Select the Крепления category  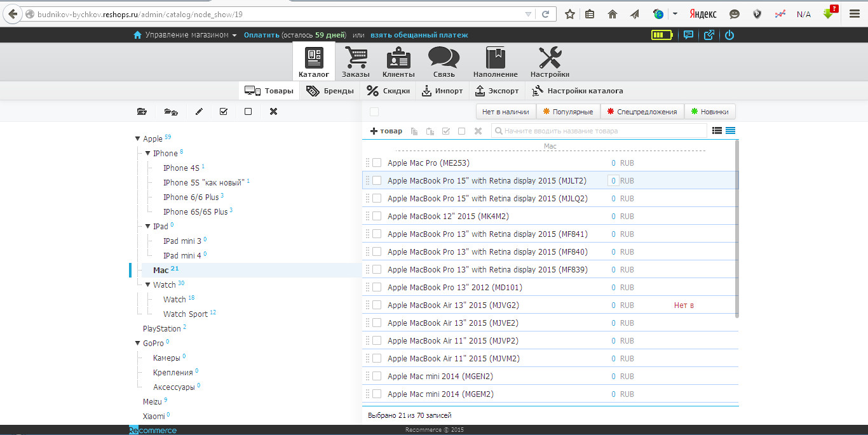173,373
